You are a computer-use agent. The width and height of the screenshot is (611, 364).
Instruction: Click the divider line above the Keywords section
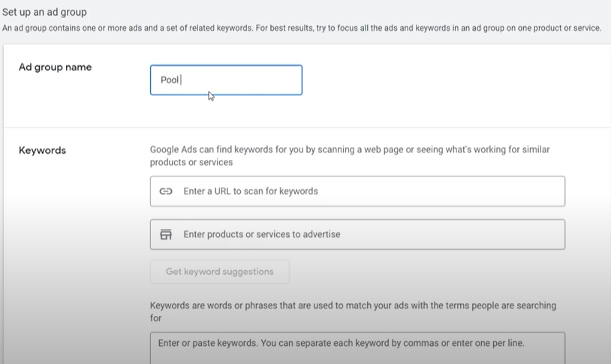click(307, 127)
